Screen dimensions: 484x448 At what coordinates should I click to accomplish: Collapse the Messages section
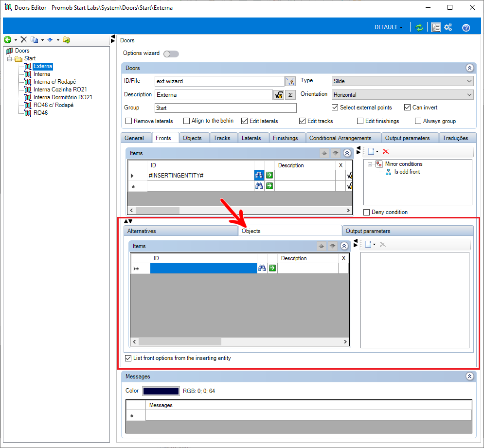click(469, 376)
